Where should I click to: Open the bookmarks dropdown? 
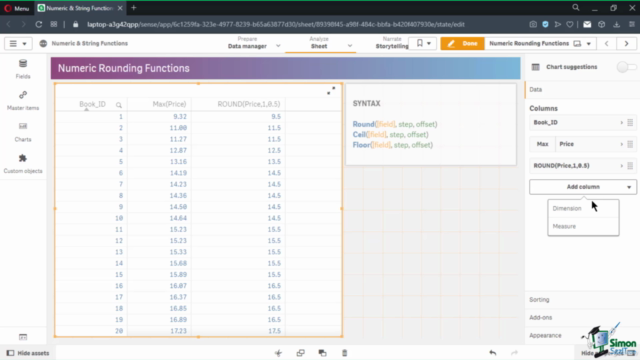(423, 43)
